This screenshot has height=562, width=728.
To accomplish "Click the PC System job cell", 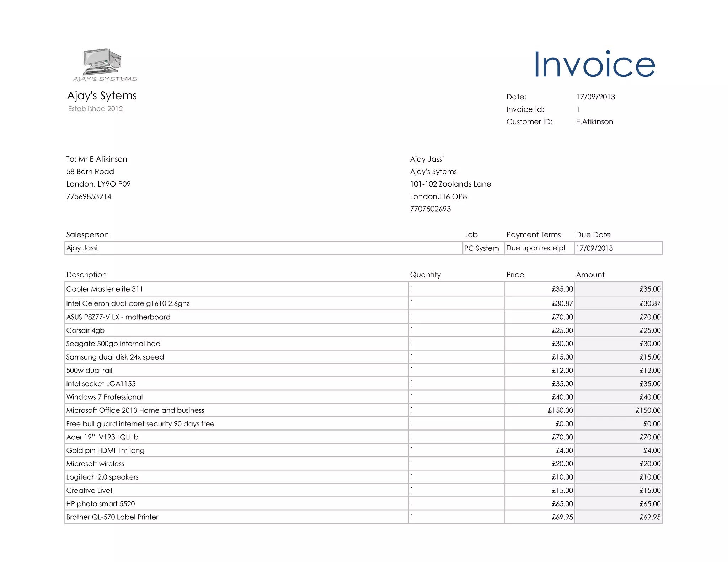I will 481,248.
